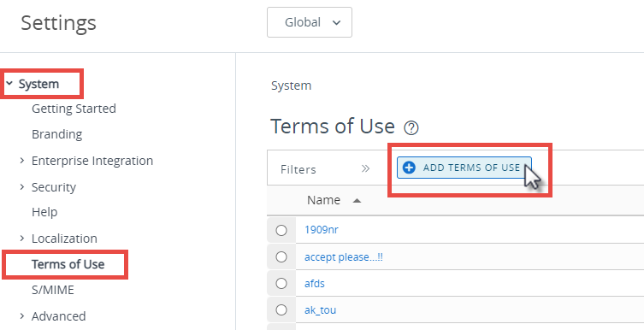Expand the Advanced section
The height and width of the screenshot is (330, 644).
22,316
